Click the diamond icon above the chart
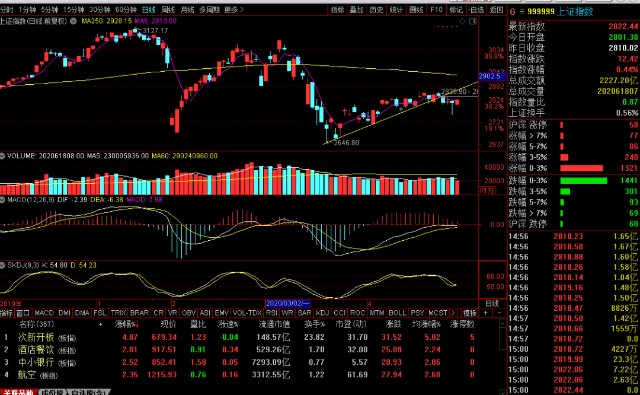 pyautogui.click(x=462, y=21)
